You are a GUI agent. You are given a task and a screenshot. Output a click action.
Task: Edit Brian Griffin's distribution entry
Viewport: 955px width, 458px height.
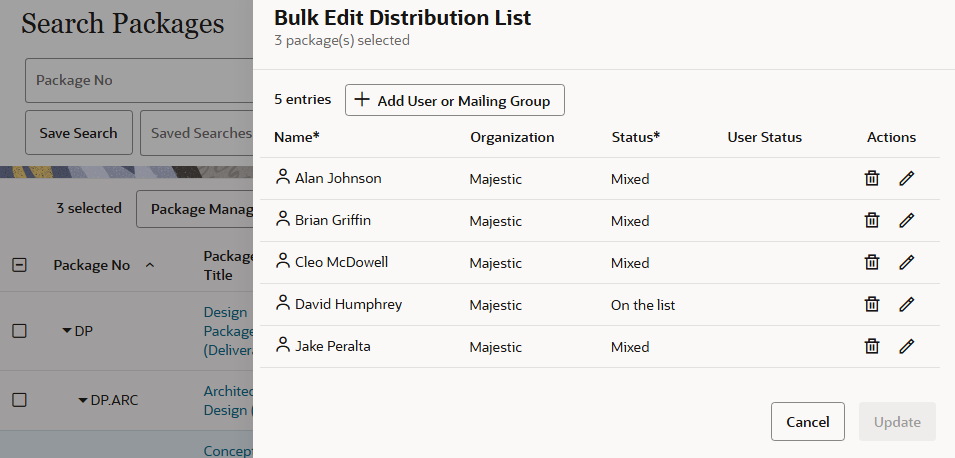[x=906, y=221]
